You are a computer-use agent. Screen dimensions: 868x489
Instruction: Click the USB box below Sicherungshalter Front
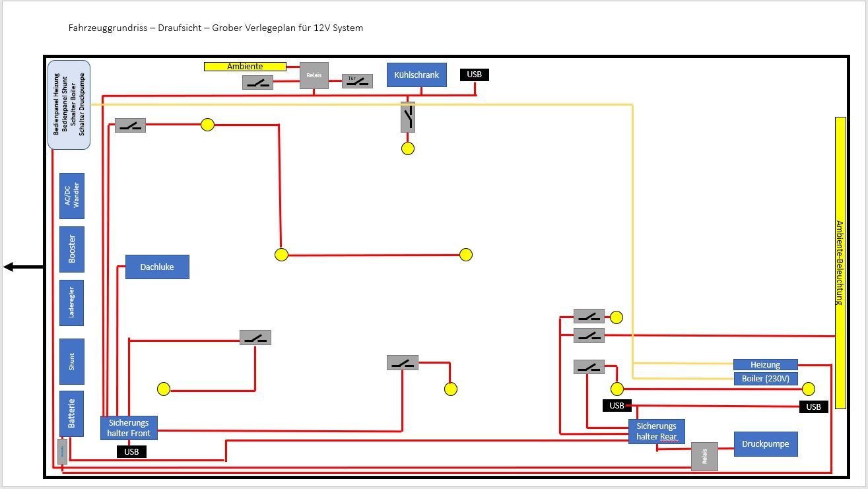131,452
